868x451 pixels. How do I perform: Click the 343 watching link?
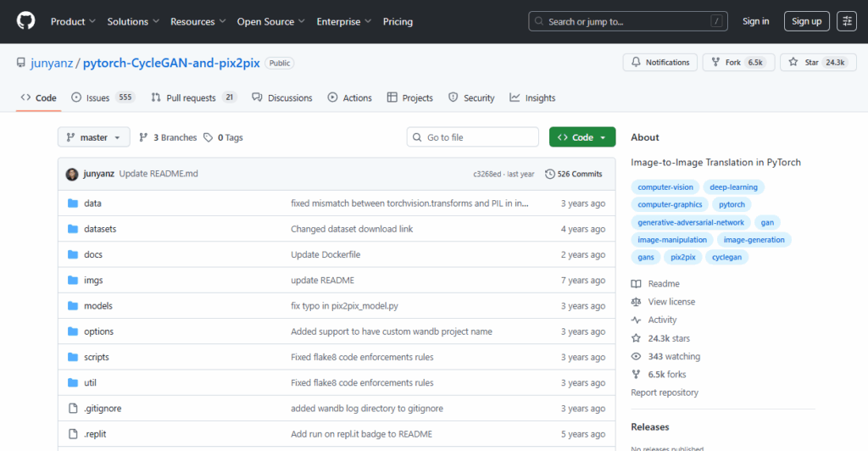pyautogui.click(x=665, y=356)
